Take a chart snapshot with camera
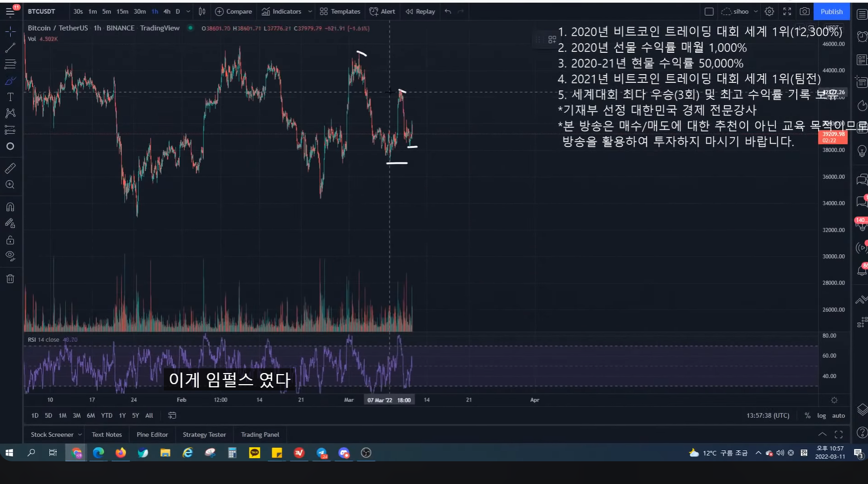 tap(805, 12)
